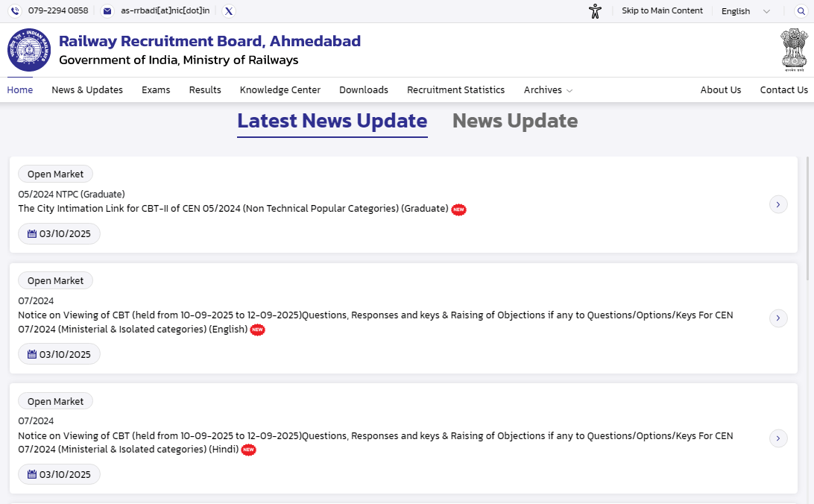Select the Latest News Update tab
Viewport: 814px width, 504px height.
point(332,121)
